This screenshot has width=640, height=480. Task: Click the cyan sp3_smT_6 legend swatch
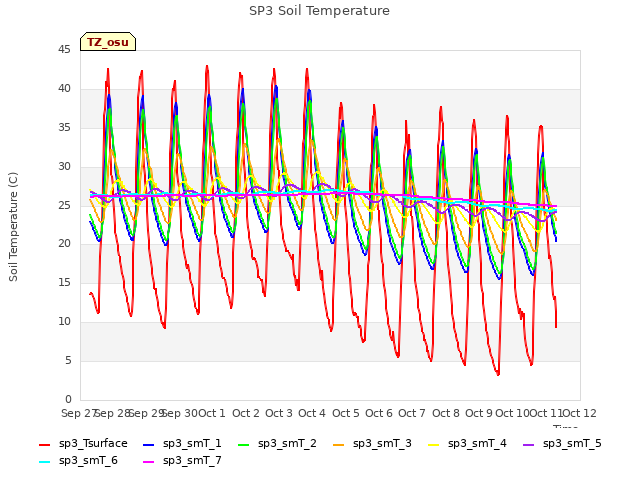pyautogui.click(x=44, y=462)
